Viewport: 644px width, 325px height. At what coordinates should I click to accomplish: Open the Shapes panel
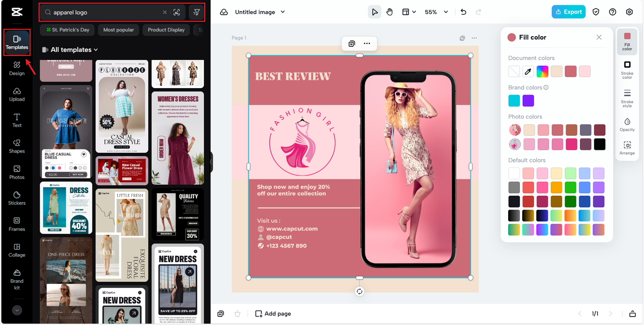click(17, 146)
